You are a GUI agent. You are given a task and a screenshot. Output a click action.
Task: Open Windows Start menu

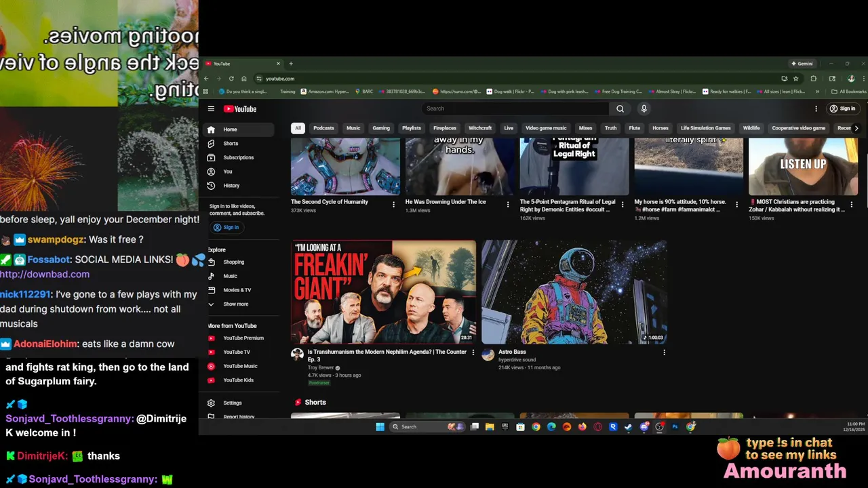[x=380, y=427]
